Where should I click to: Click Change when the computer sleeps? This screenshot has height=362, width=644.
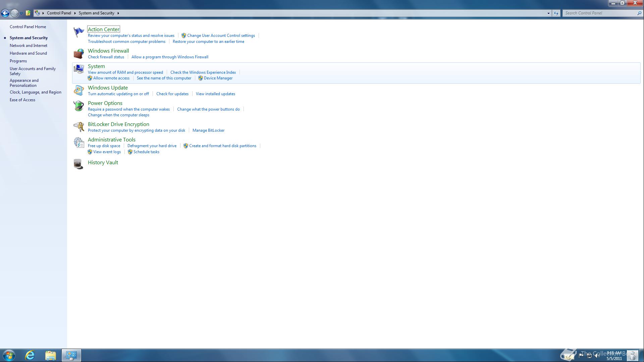coord(118,115)
